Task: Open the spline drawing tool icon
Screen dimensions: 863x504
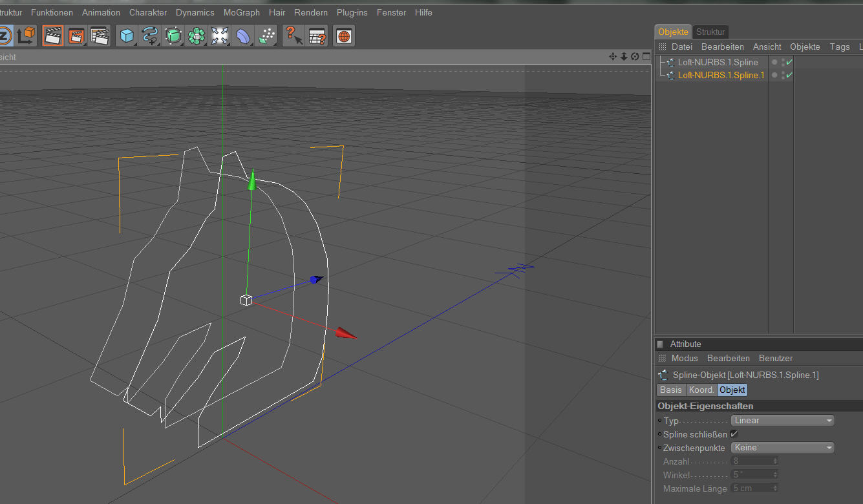Action: tap(150, 36)
